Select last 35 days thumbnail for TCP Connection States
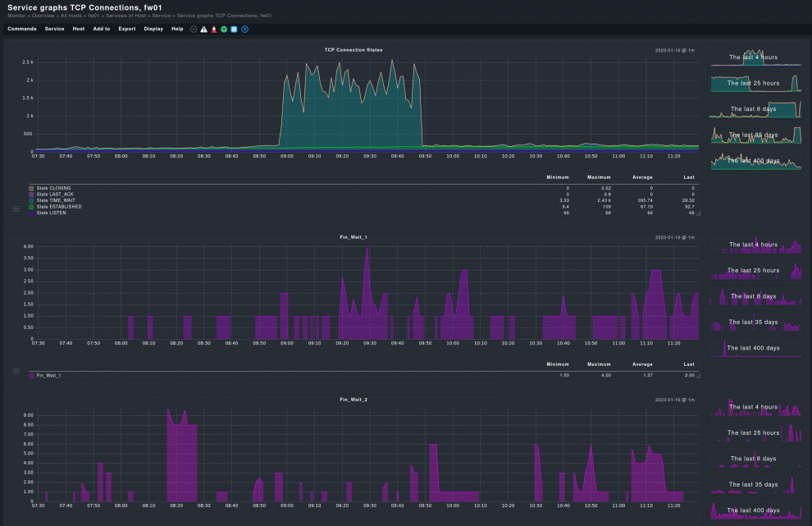The height and width of the screenshot is (526, 812). [755, 135]
